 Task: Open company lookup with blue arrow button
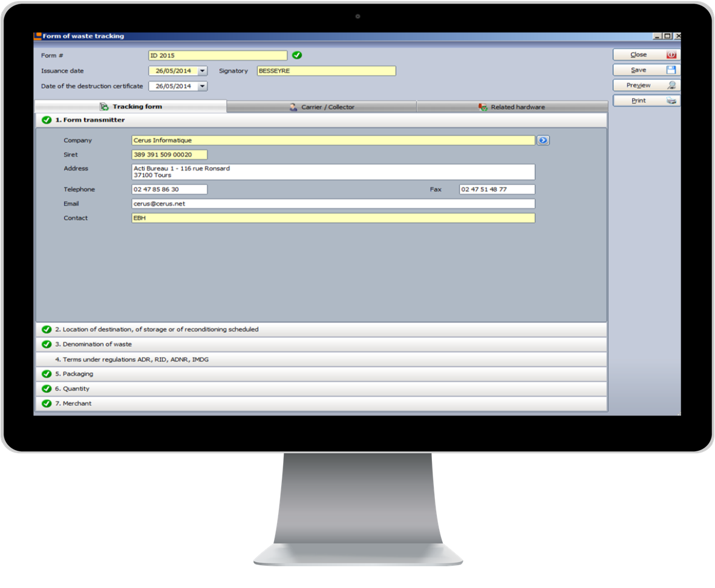pyautogui.click(x=543, y=140)
